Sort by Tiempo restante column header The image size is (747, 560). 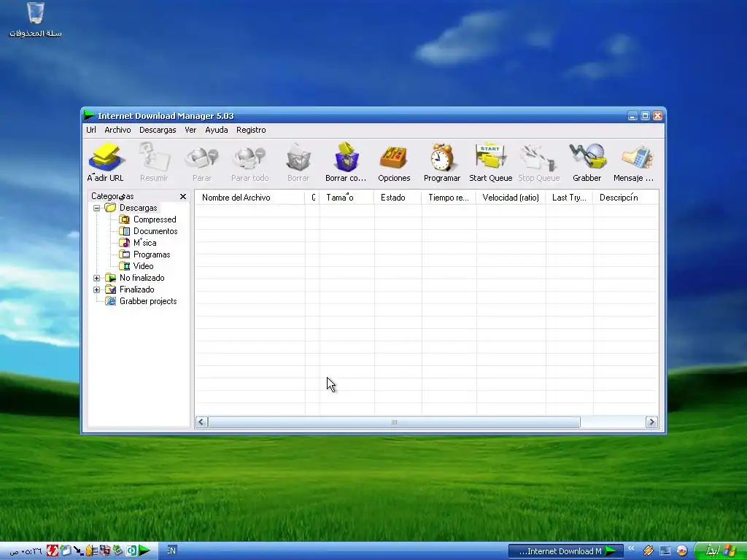(x=449, y=198)
